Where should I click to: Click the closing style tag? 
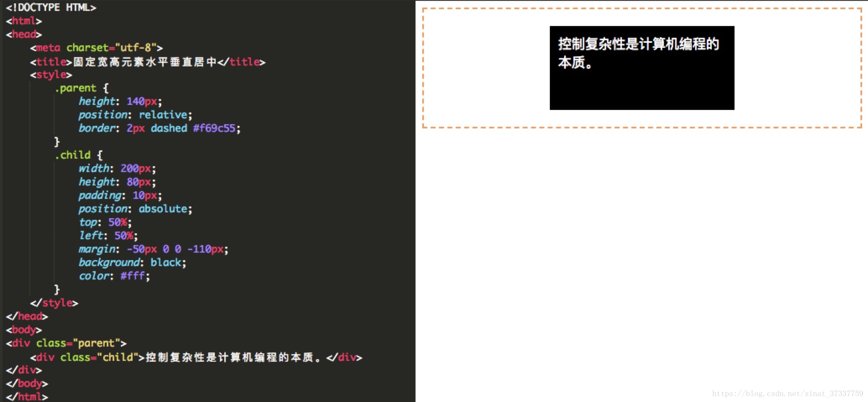pyautogui.click(x=54, y=303)
